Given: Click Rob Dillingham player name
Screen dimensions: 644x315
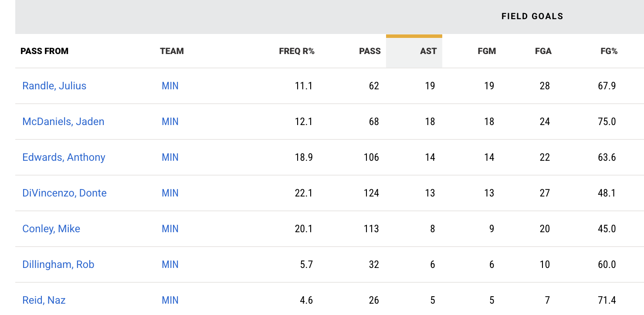Looking at the screenshot, I should [x=58, y=264].
